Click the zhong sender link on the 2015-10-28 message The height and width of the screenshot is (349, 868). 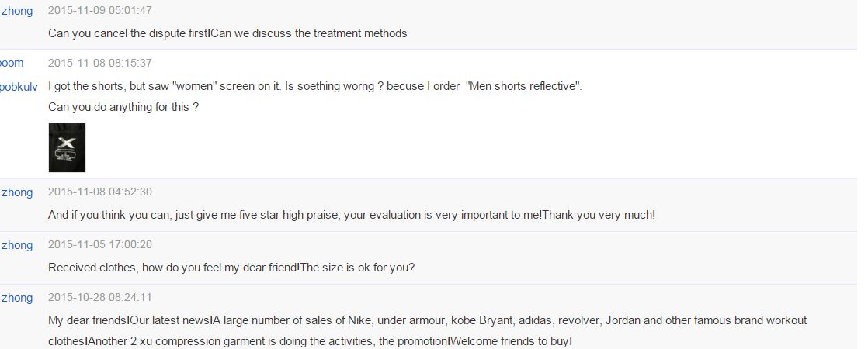17,298
